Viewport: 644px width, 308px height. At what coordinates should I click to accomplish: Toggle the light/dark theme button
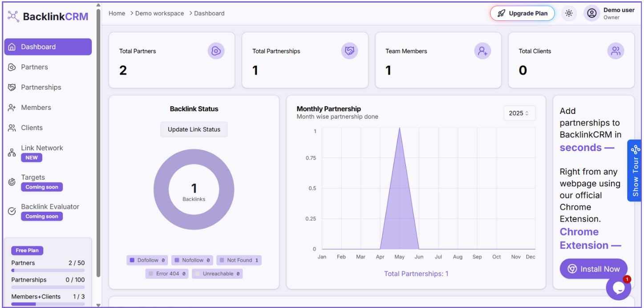(x=569, y=13)
